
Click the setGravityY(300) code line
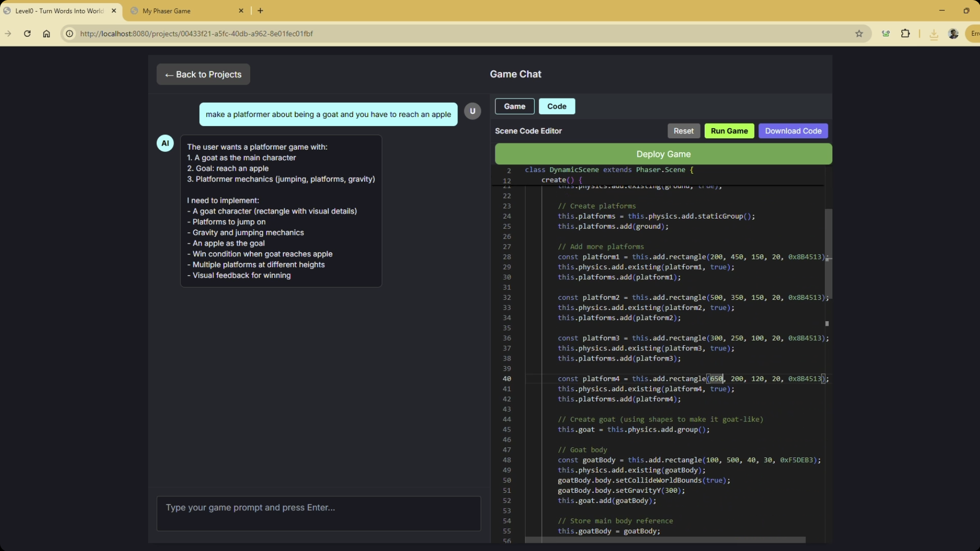coord(621,491)
